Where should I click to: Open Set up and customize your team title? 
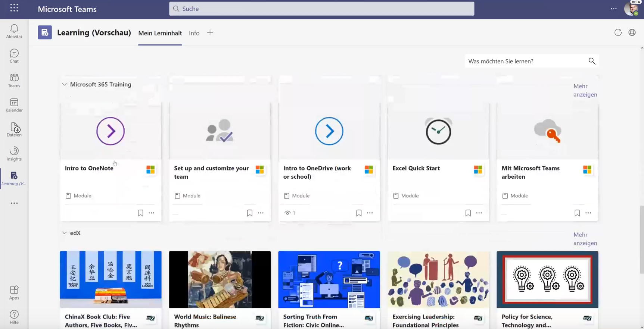pos(211,172)
